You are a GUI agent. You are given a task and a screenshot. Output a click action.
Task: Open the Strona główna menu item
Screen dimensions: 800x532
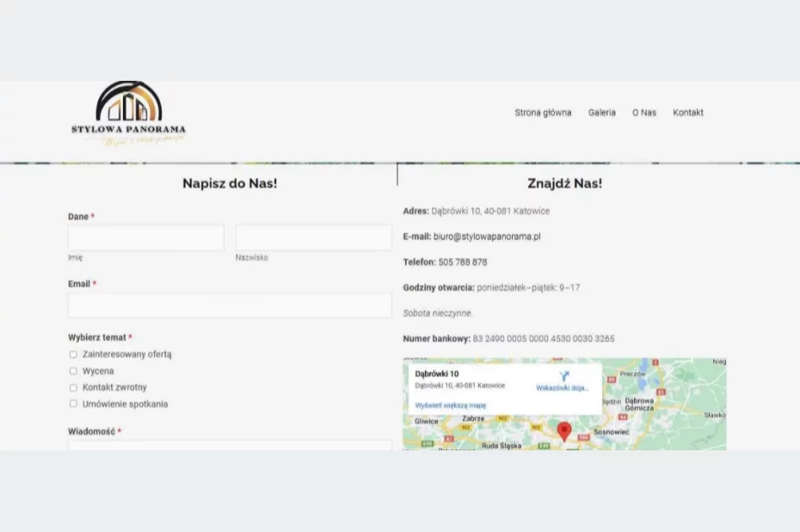[542, 112]
